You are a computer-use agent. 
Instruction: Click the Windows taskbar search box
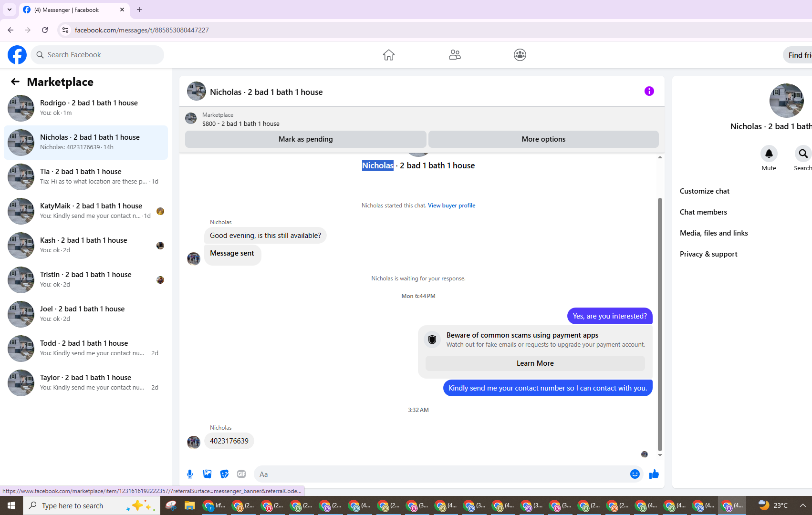92,505
